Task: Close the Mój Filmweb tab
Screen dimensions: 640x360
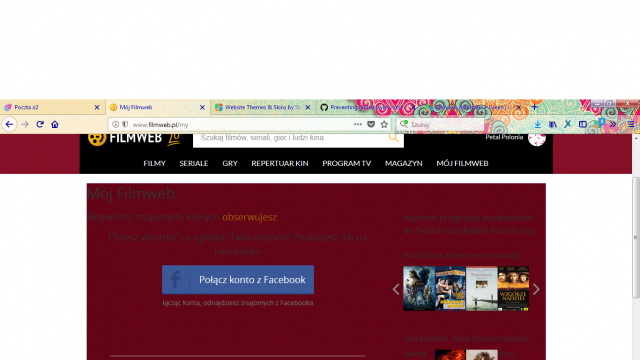Action: click(x=202, y=107)
